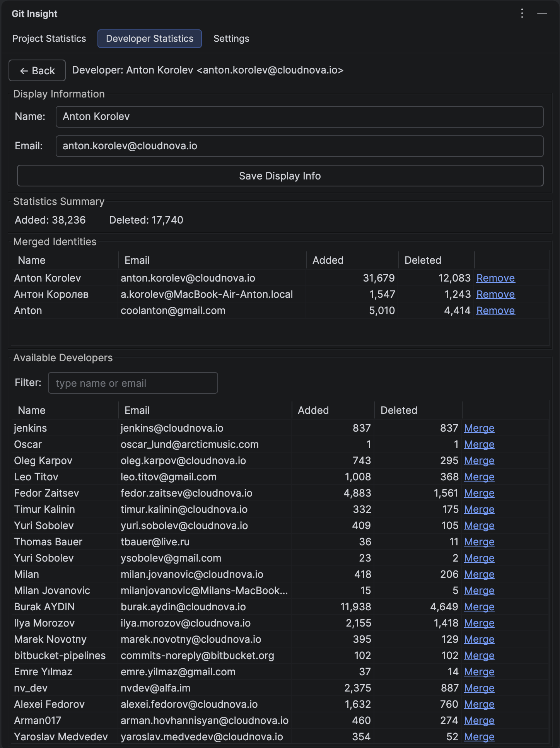Open the vertical three-dot options menu
This screenshot has width=560, height=748.
click(522, 14)
